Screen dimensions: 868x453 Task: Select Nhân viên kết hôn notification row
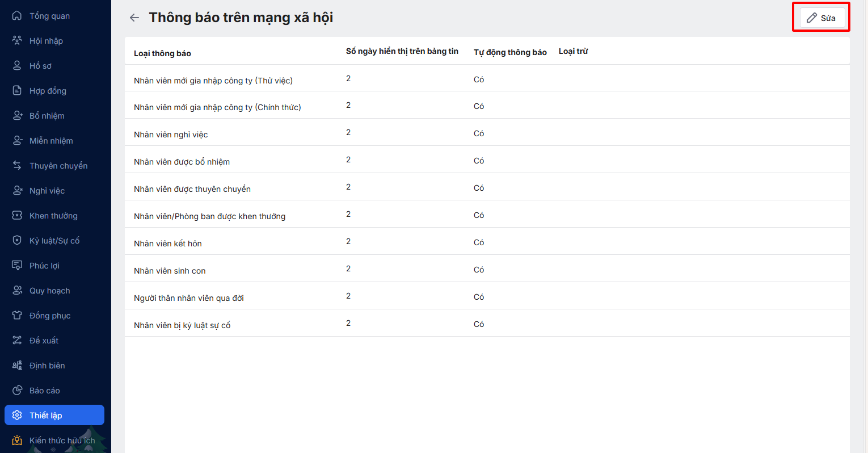click(168, 244)
